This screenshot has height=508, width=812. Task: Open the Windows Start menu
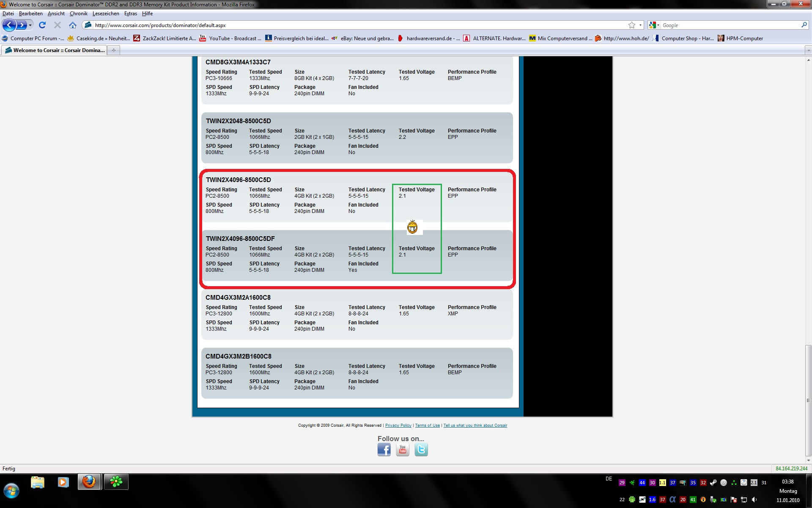(x=11, y=491)
